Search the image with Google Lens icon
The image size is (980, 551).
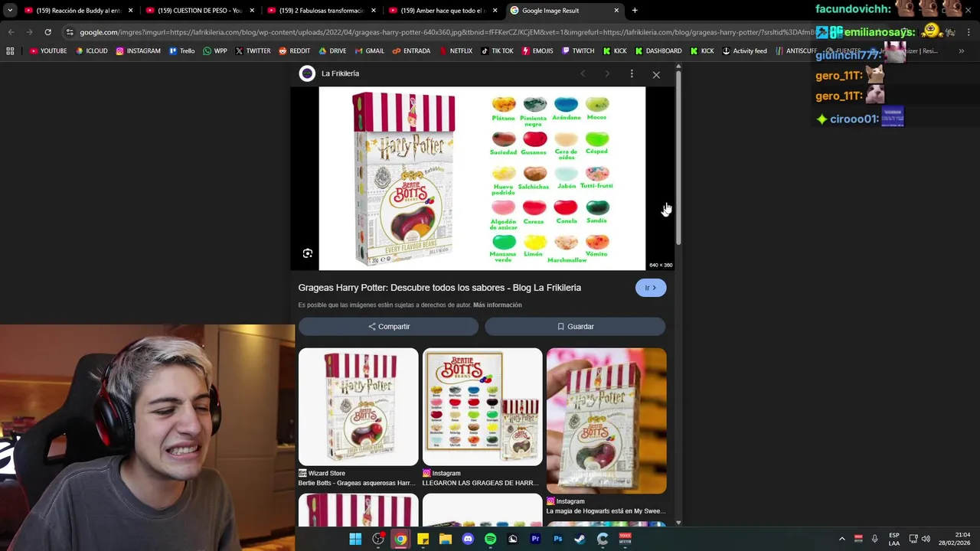tap(308, 253)
